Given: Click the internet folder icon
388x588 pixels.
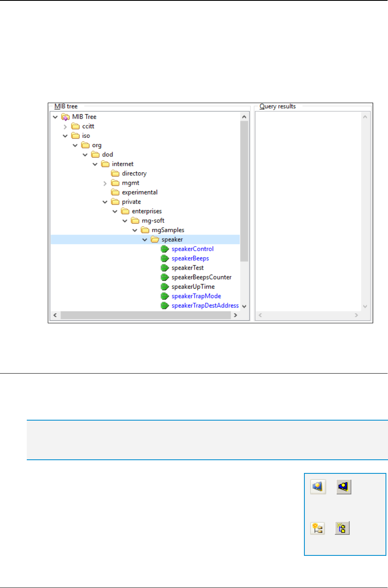Looking at the screenshot, I should pyautogui.click(x=105, y=164).
